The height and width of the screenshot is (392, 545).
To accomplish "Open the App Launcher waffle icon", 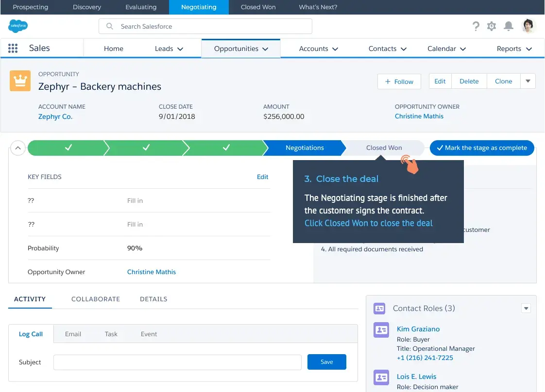I will [13, 48].
